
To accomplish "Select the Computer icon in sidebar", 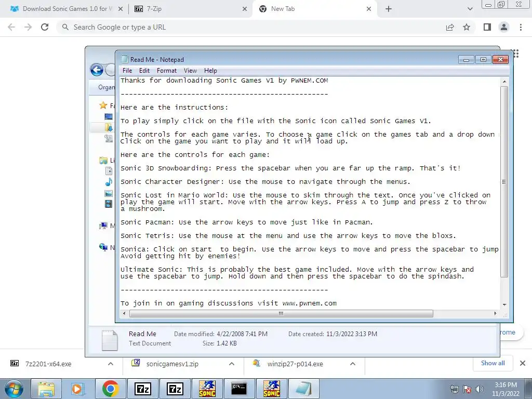I will click(x=103, y=225).
